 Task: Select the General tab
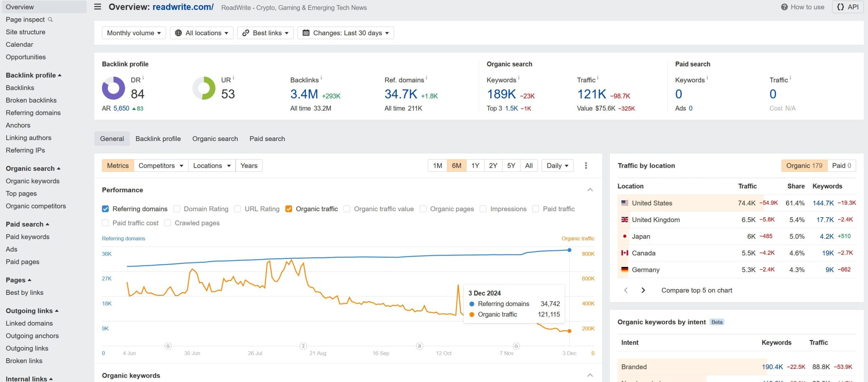[112, 139]
